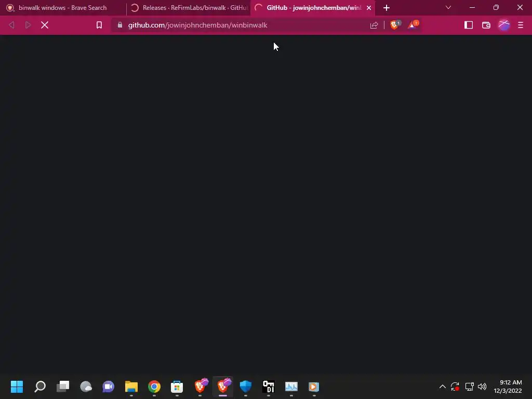Switch to binwalk windows Brave Search tab
Screen dimensions: 532x399
click(x=63, y=8)
